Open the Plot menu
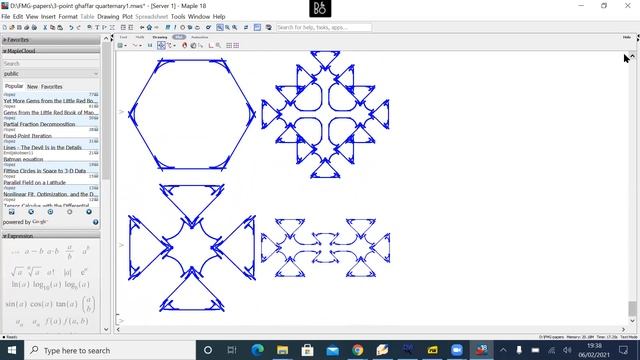The width and height of the screenshot is (640, 360). (127, 17)
